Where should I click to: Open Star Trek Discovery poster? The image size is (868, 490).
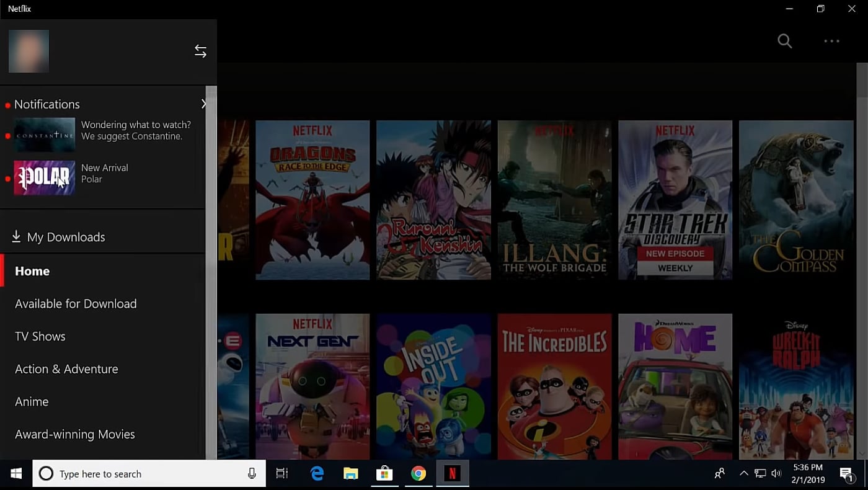(675, 200)
